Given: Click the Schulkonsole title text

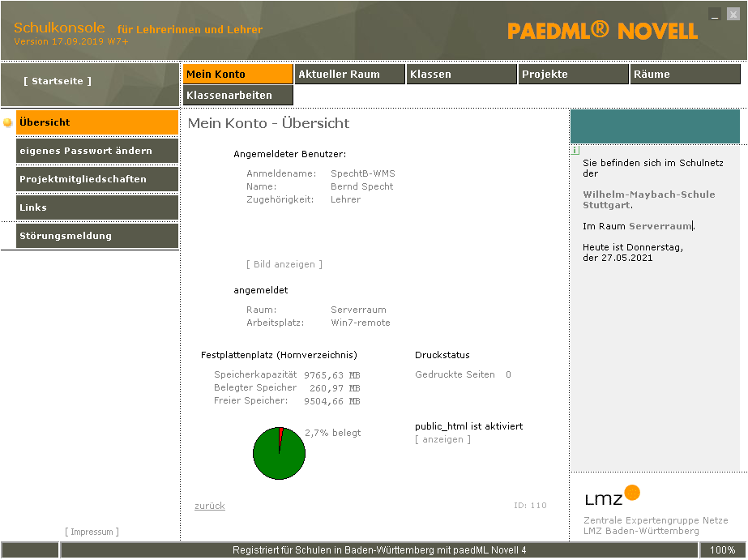Looking at the screenshot, I should pos(59,28).
